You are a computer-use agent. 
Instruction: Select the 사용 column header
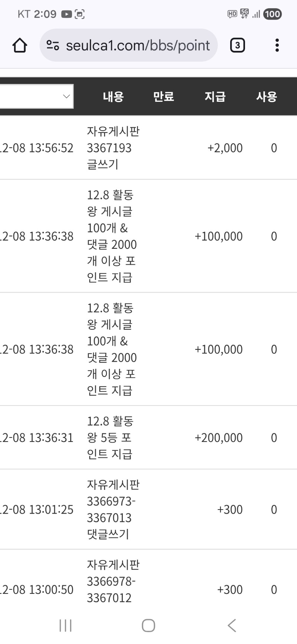[x=267, y=97]
